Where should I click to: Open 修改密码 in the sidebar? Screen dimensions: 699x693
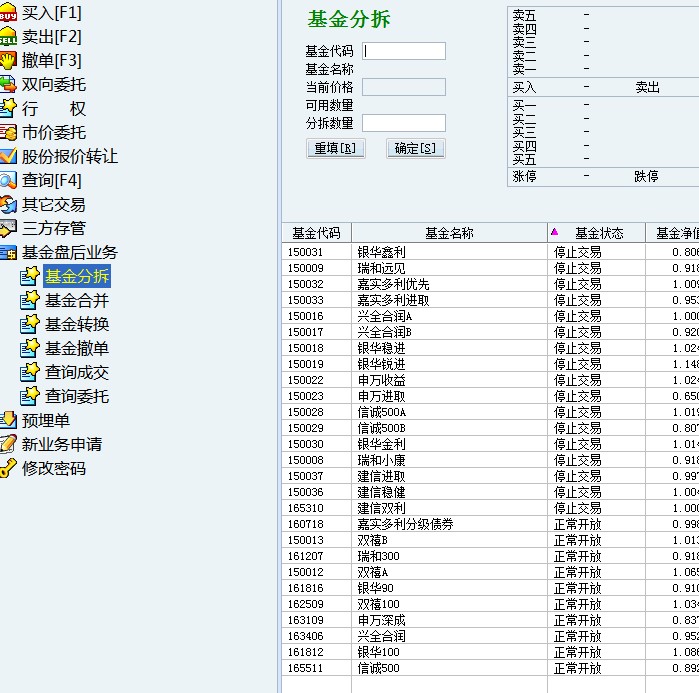54,468
